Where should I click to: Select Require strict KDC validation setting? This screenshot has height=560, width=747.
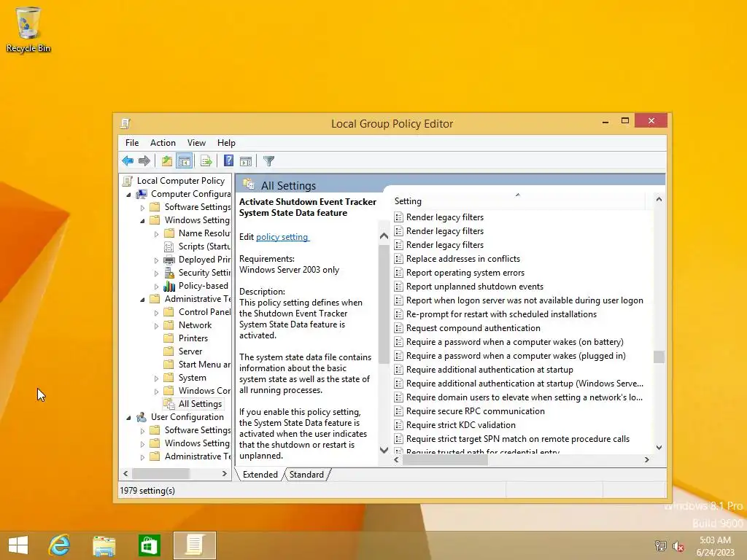click(461, 425)
